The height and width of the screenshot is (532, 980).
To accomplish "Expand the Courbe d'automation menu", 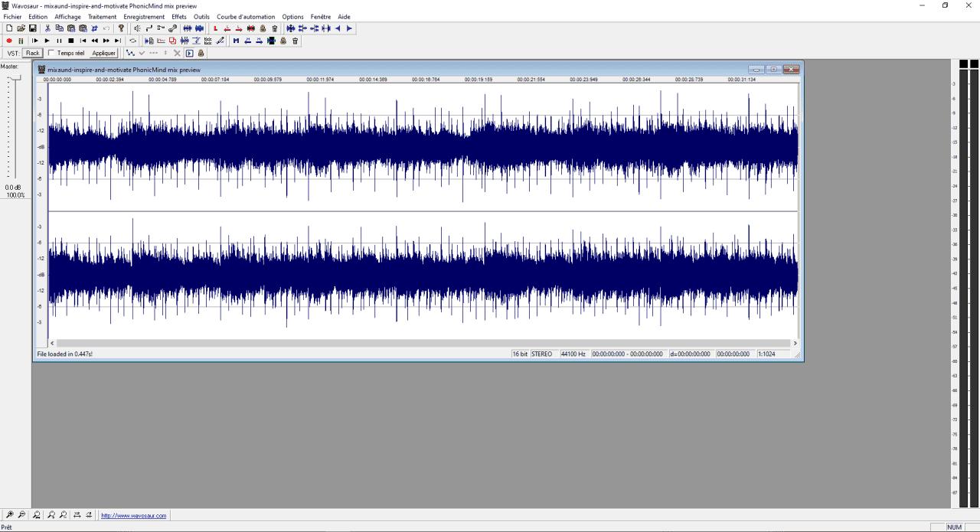I will [245, 17].
